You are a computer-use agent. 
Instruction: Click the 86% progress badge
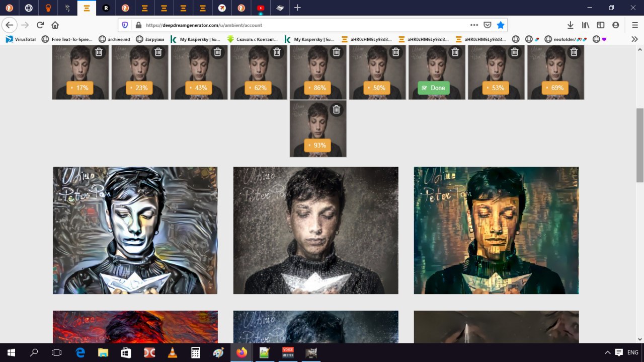click(x=317, y=88)
